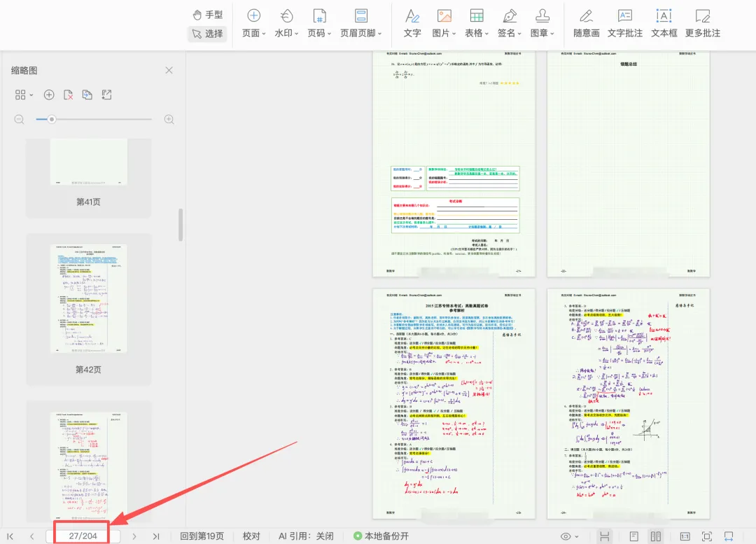The width and height of the screenshot is (756, 544).
Task: Open the 表格 table dropdown
Action: pyautogui.click(x=477, y=23)
